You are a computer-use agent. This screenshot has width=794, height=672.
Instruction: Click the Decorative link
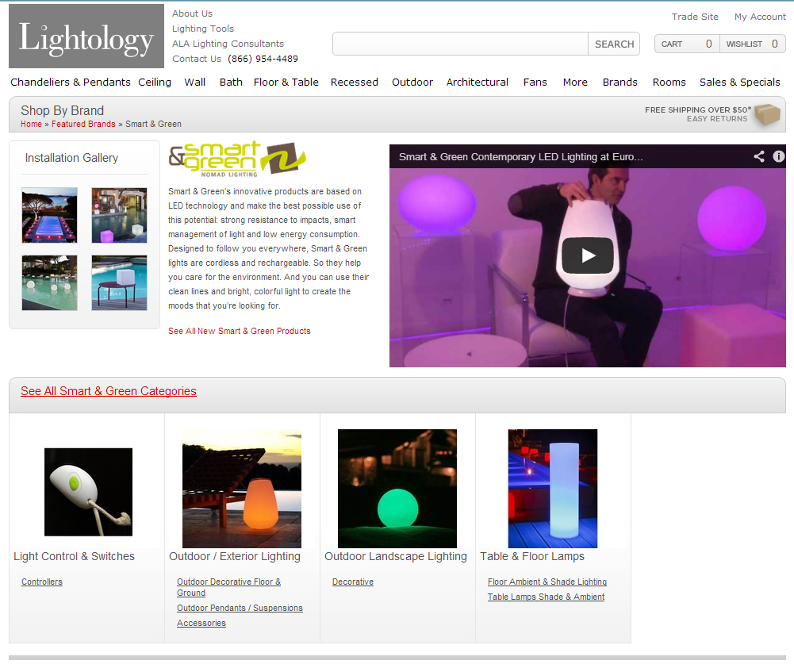click(x=353, y=582)
